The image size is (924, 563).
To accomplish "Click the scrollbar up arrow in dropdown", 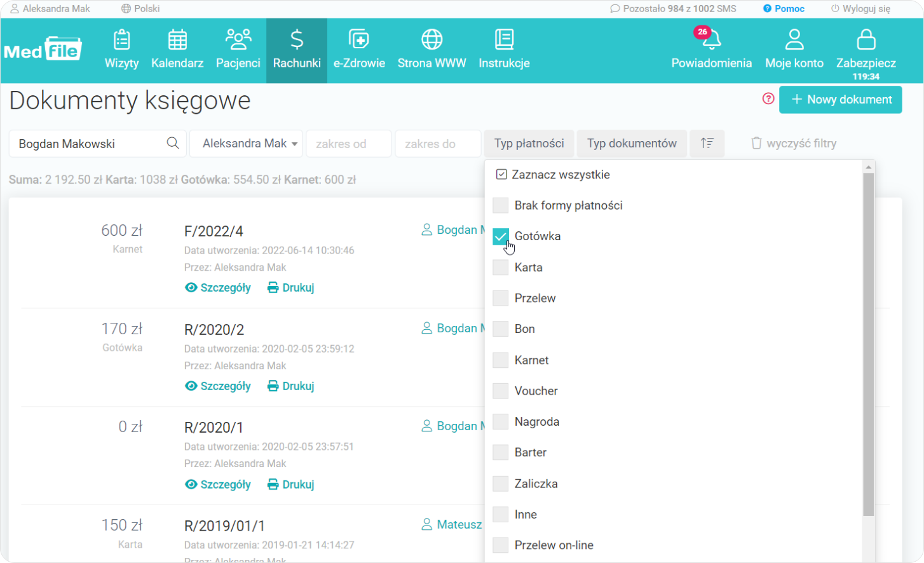I will [x=869, y=166].
